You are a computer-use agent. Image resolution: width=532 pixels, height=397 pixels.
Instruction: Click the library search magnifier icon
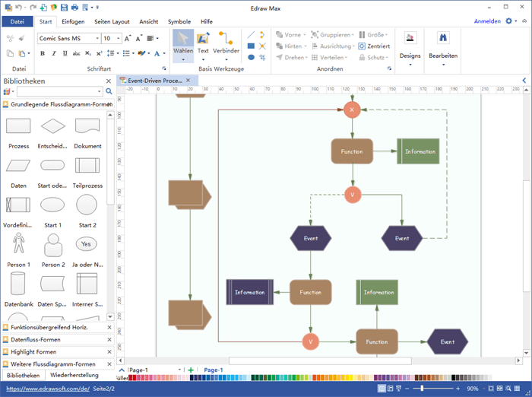coord(109,91)
